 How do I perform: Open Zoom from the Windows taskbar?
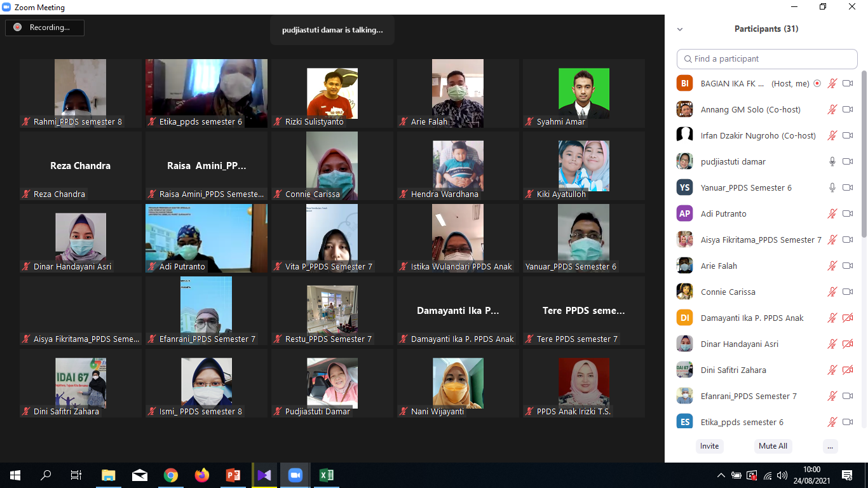(295, 475)
